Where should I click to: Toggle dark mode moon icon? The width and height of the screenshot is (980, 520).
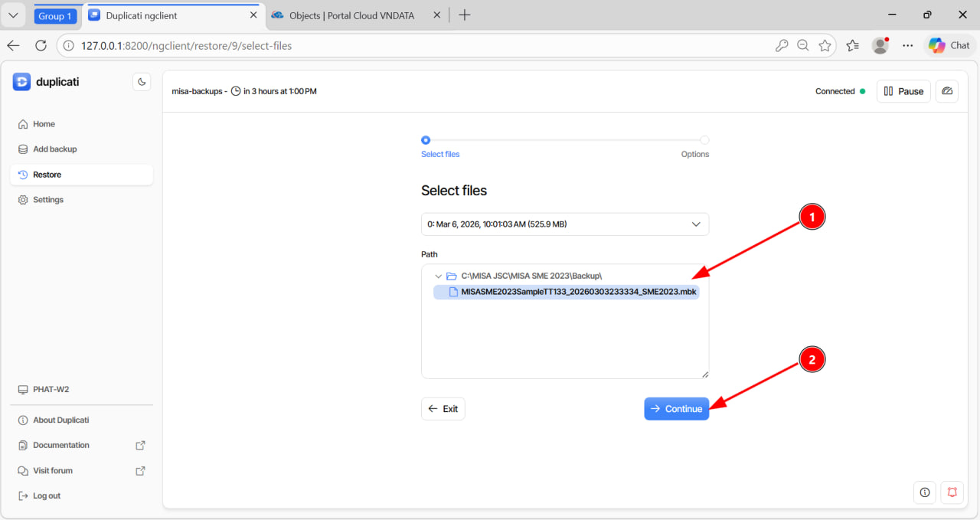tap(142, 82)
